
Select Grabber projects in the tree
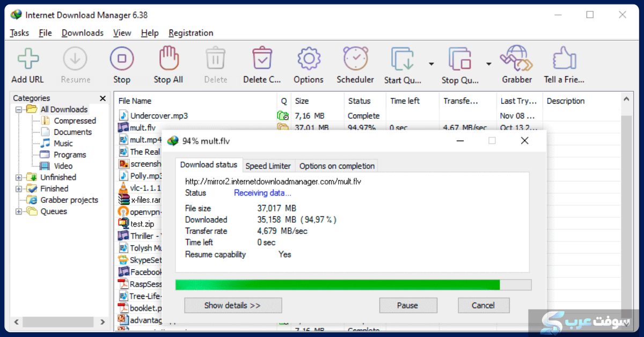pyautogui.click(x=69, y=200)
